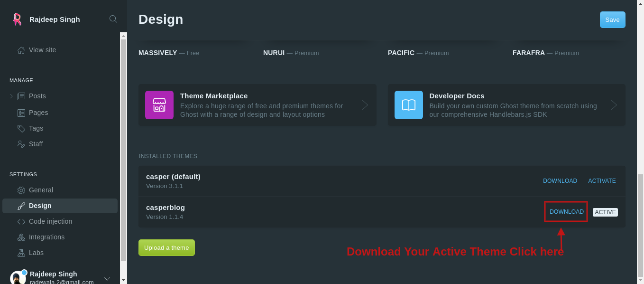Expand the Posts submenu arrow
The image size is (644, 284).
(x=11, y=96)
